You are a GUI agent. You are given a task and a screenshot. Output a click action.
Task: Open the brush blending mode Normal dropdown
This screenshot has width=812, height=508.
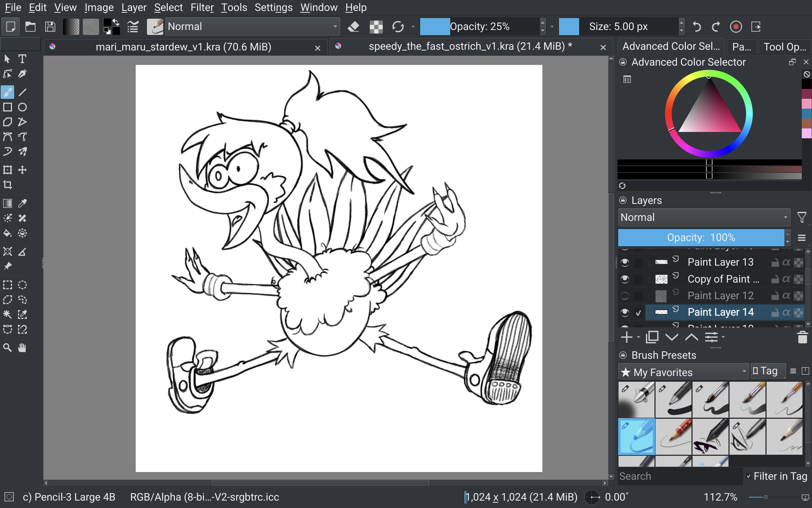(x=252, y=27)
